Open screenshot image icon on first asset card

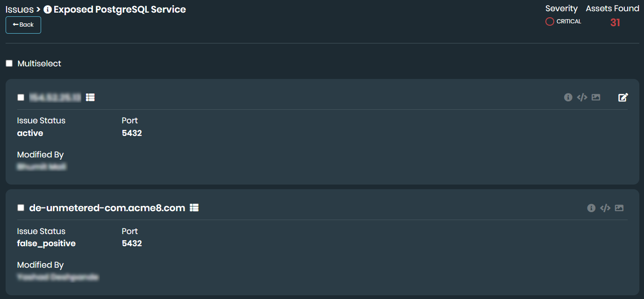(x=596, y=97)
